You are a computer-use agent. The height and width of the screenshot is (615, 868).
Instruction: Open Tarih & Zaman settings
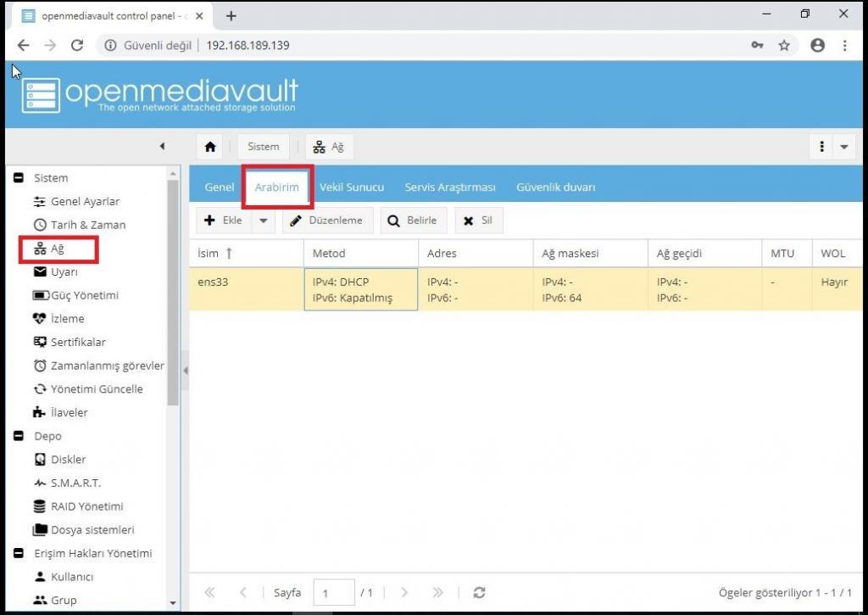pos(80,225)
